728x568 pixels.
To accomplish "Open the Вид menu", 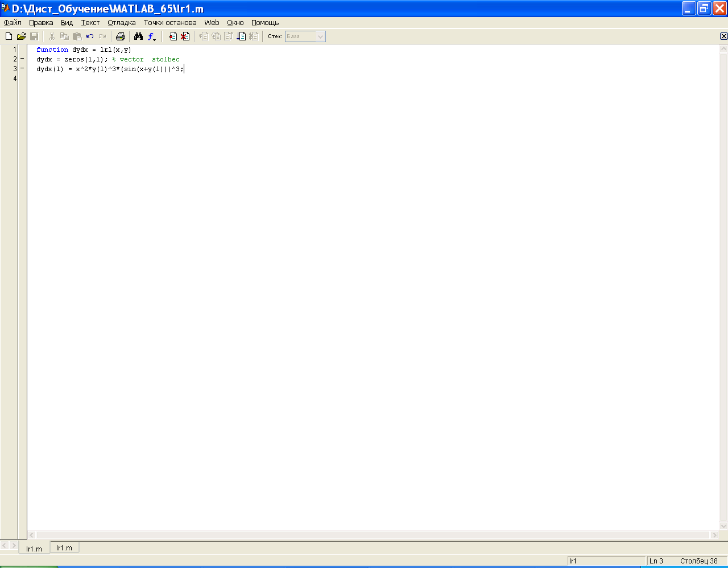I will click(67, 23).
